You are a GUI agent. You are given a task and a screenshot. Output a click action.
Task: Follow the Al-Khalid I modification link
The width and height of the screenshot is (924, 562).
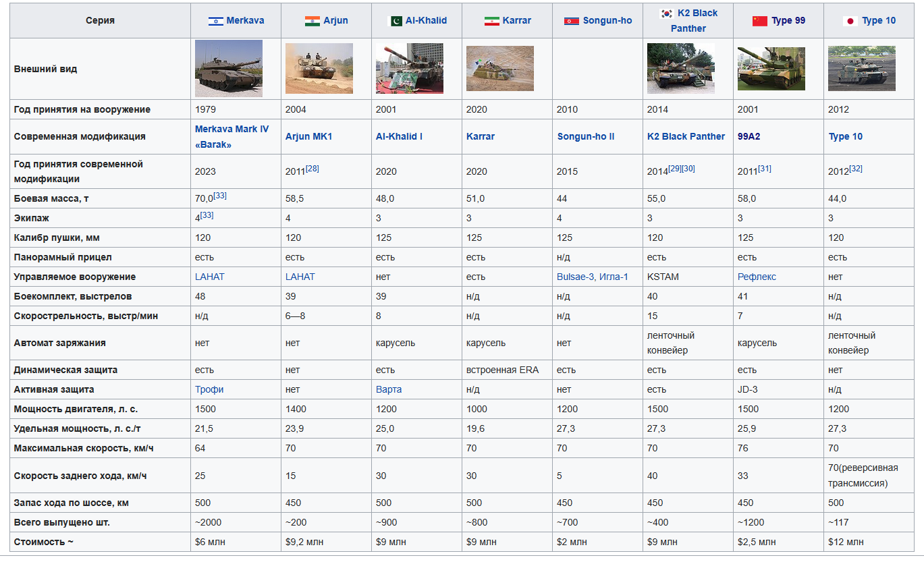(x=400, y=136)
